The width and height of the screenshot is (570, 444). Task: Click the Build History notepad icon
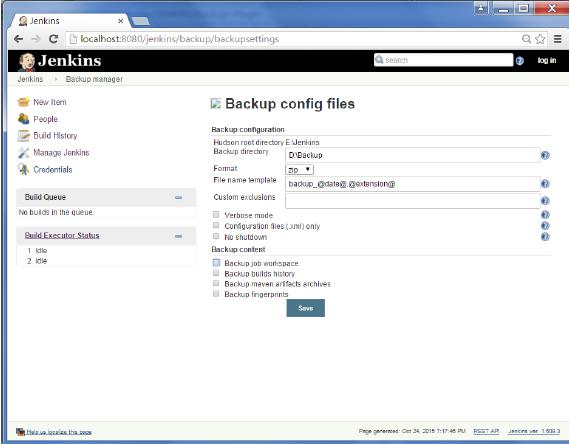click(x=23, y=135)
